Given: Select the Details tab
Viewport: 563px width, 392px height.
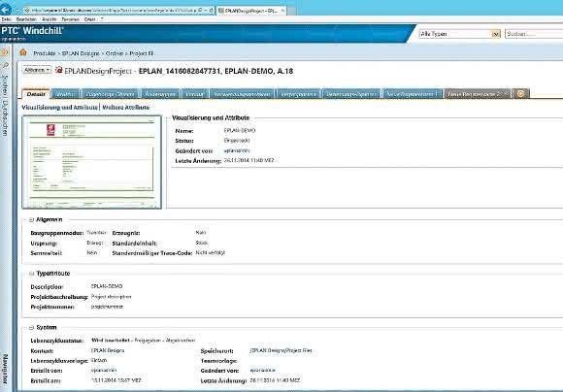Looking at the screenshot, I should click(x=36, y=94).
